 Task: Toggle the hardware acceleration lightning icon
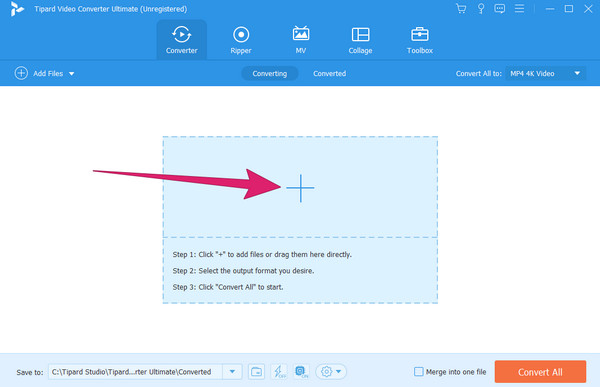(x=279, y=372)
